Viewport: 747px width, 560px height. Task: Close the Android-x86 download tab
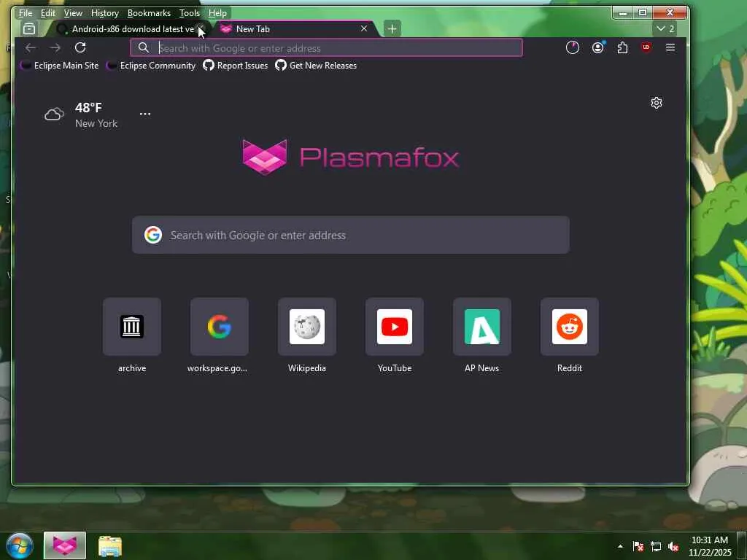201,29
